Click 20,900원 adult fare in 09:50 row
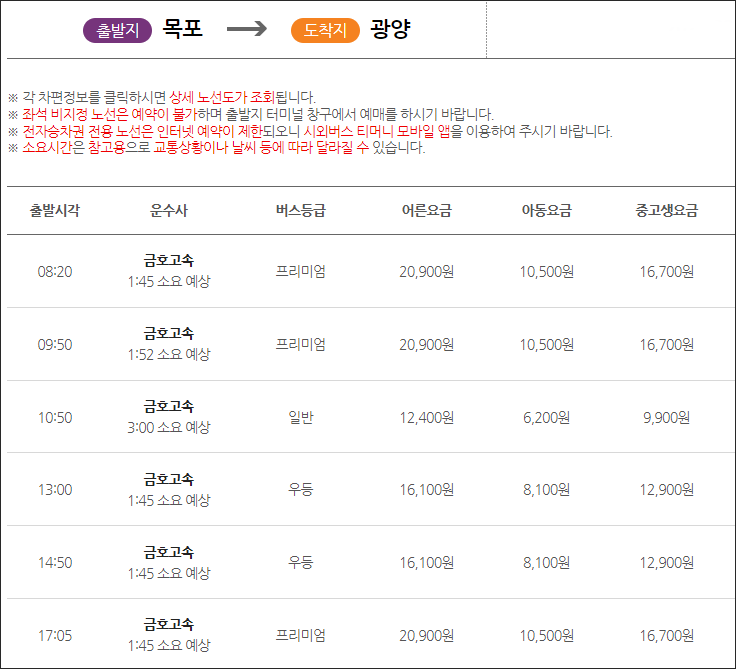 pos(427,345)
